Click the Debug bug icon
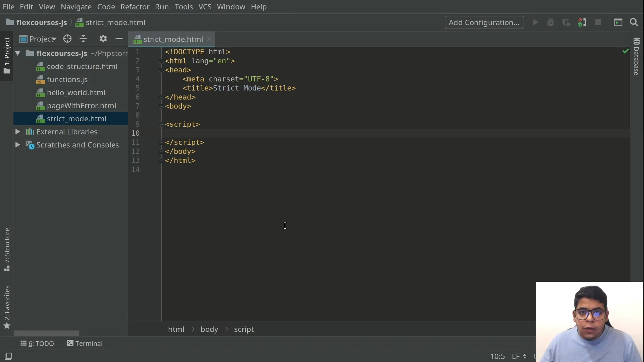 tap(551, 22)
